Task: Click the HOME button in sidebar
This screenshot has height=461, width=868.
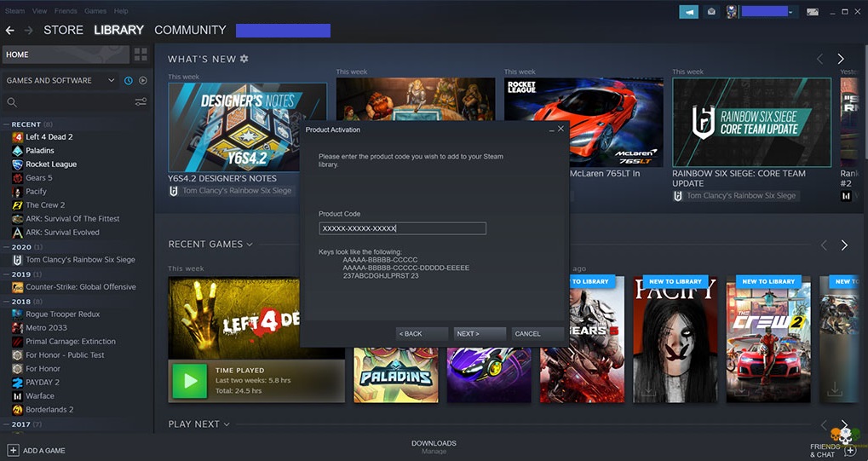Action: [x=66, y=55]
